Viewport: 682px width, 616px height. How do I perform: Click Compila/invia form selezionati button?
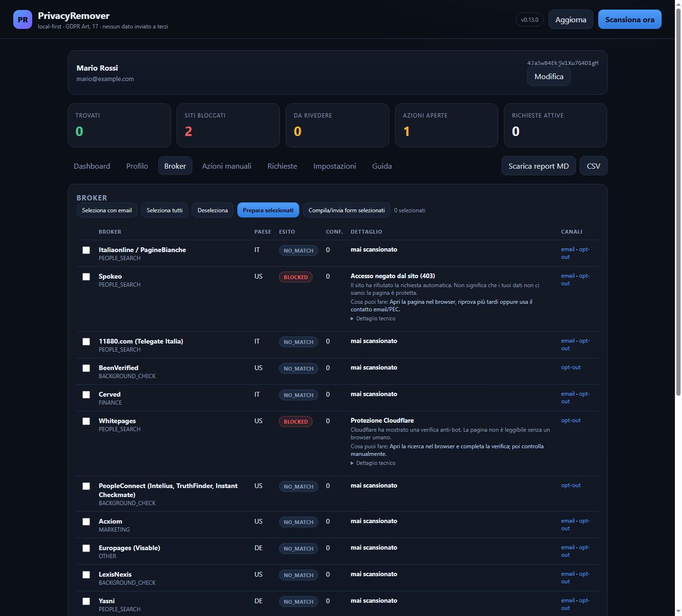click(347, 210)
